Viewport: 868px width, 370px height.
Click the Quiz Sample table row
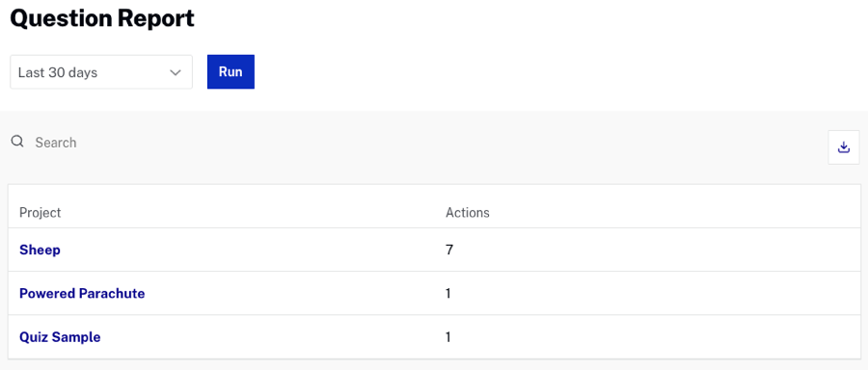pos(435,337)
